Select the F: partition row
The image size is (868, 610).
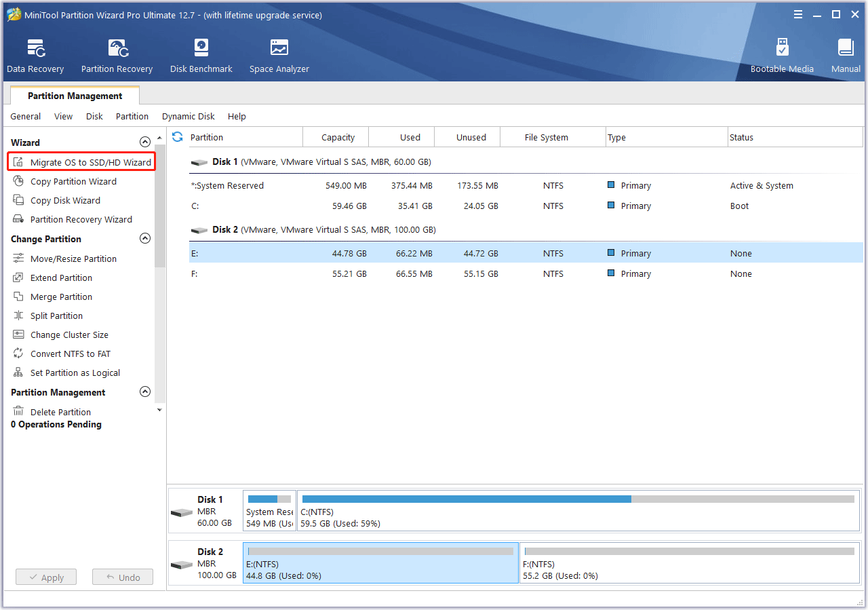[526, 273]
